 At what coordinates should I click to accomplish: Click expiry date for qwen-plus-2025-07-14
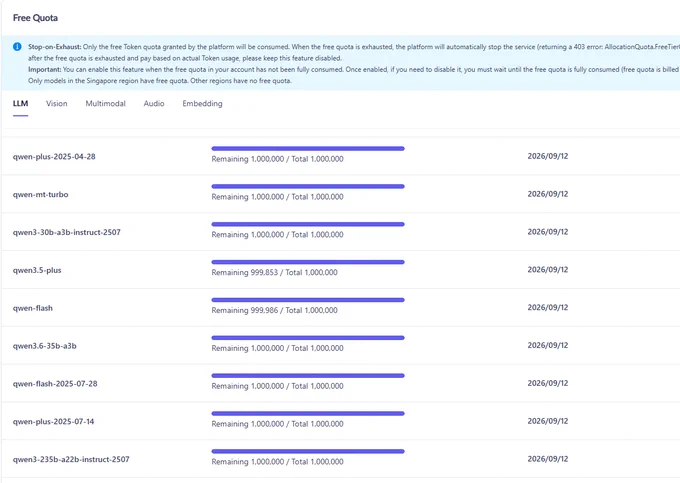(x=548, y=421)
